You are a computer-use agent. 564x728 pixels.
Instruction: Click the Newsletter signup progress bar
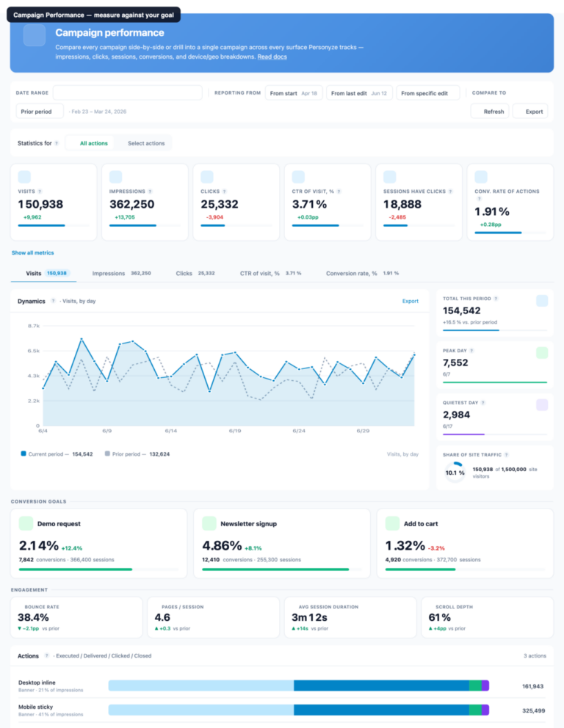(x=282, y=569)
